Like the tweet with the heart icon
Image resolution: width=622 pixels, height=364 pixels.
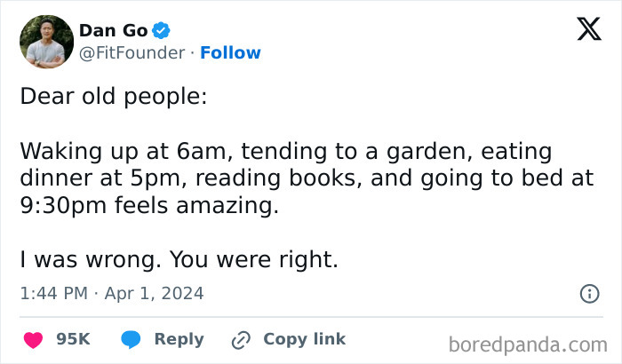(x=34, y=339)
